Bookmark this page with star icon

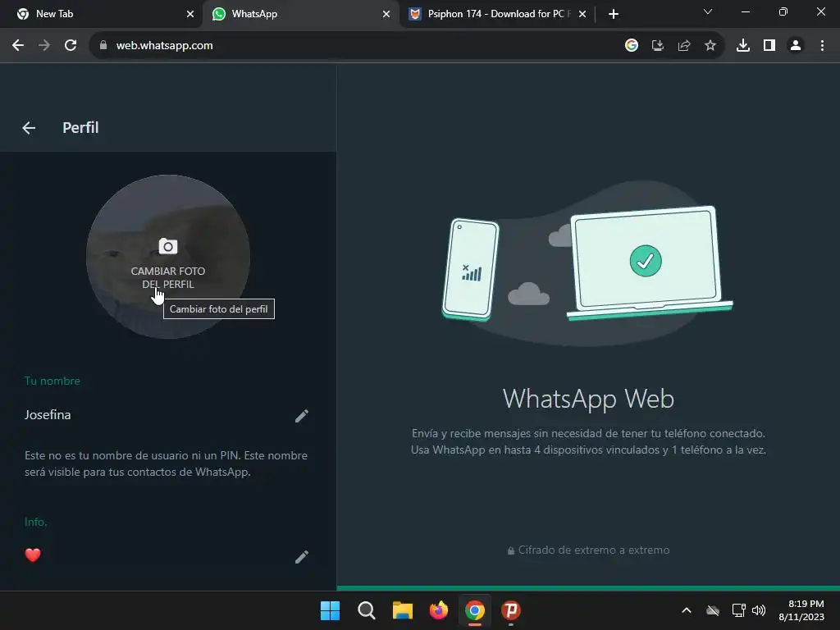[710, 46]
